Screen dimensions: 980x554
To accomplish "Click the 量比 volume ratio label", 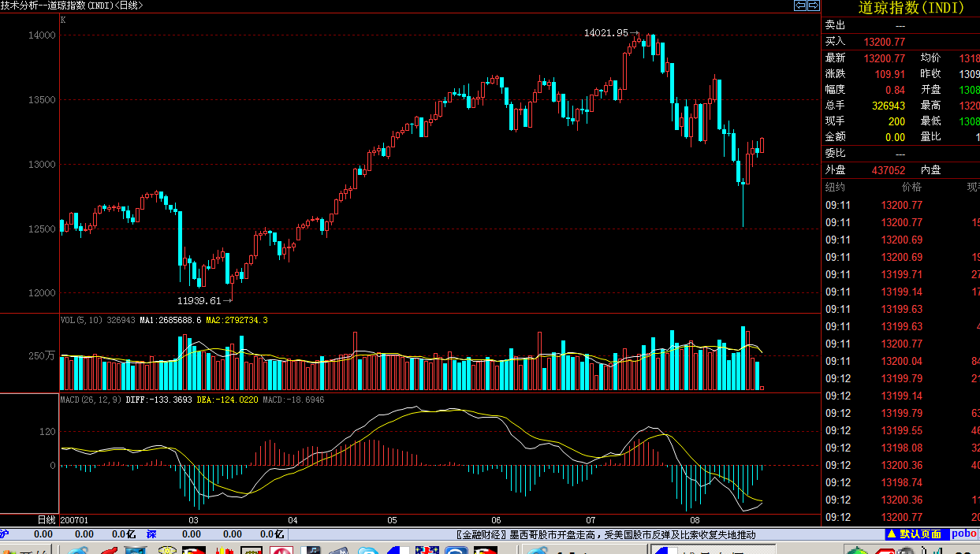I will (x=930, y=137).
